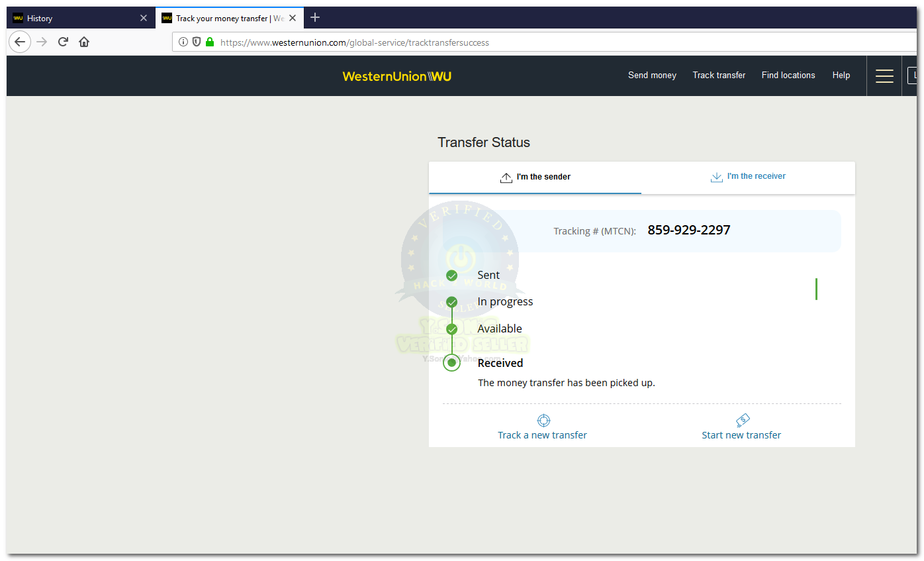Click the In progress status checkmark

[x=451, y=302]
